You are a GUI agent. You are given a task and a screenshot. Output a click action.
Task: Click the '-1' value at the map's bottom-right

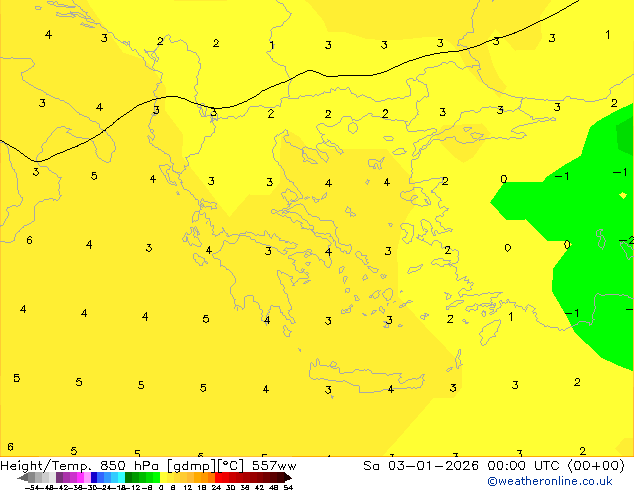tap(573, 313)
